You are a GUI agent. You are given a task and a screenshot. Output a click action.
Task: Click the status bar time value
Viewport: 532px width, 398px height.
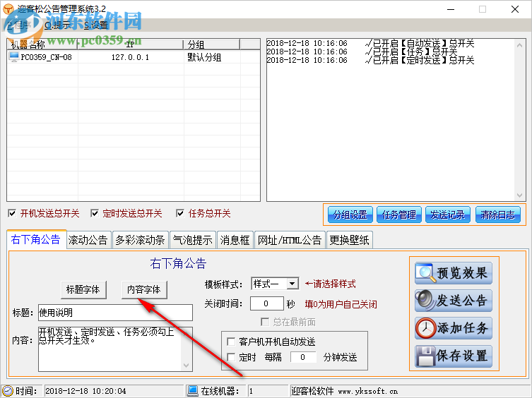[85, 391]
